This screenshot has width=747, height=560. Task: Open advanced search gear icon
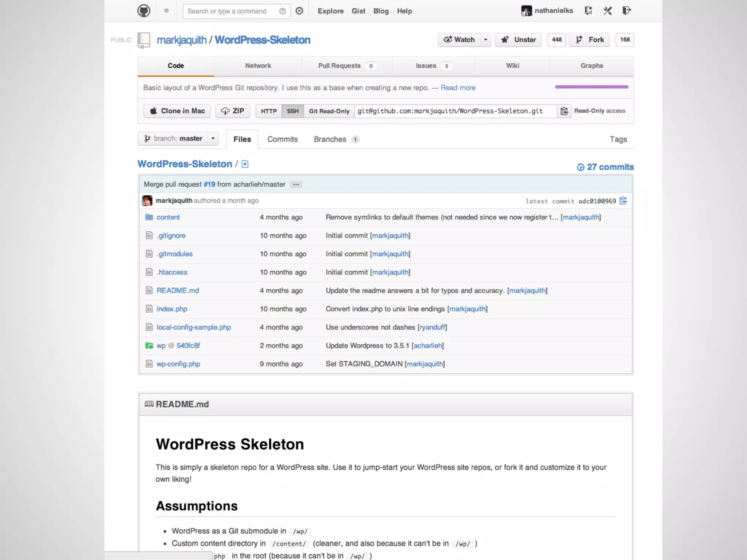[x=299, y=11]
